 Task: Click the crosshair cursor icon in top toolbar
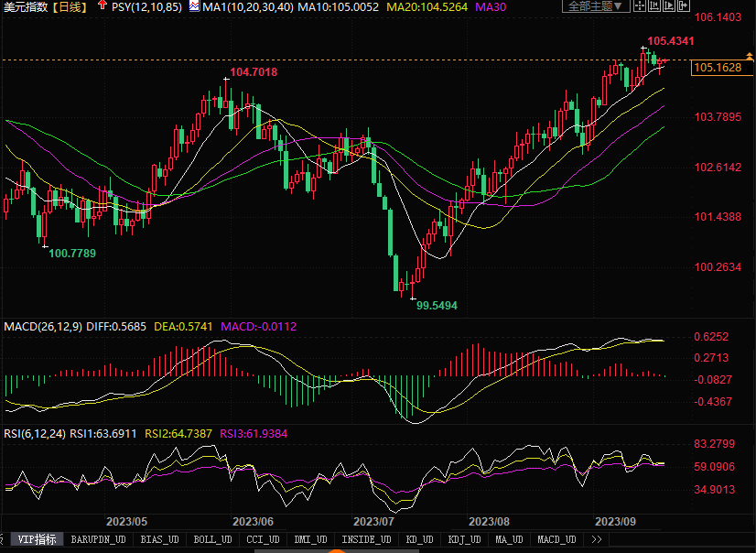click(640, 5)
